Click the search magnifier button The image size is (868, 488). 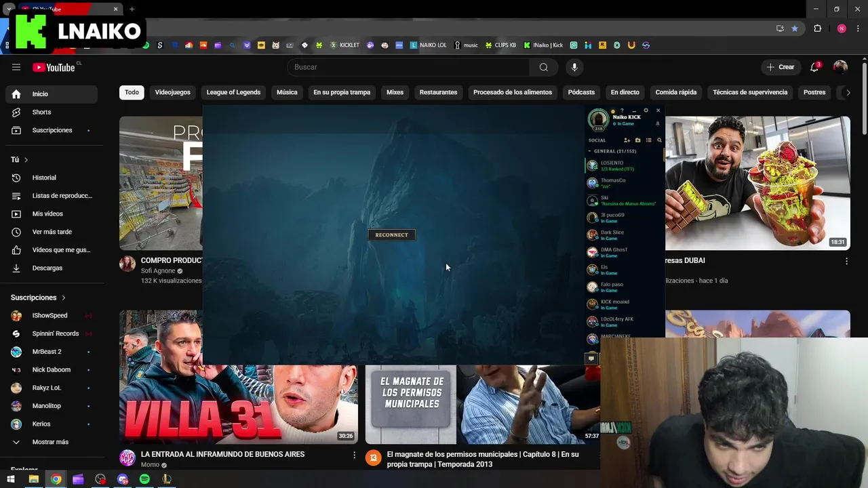click(x=544, y=67)
